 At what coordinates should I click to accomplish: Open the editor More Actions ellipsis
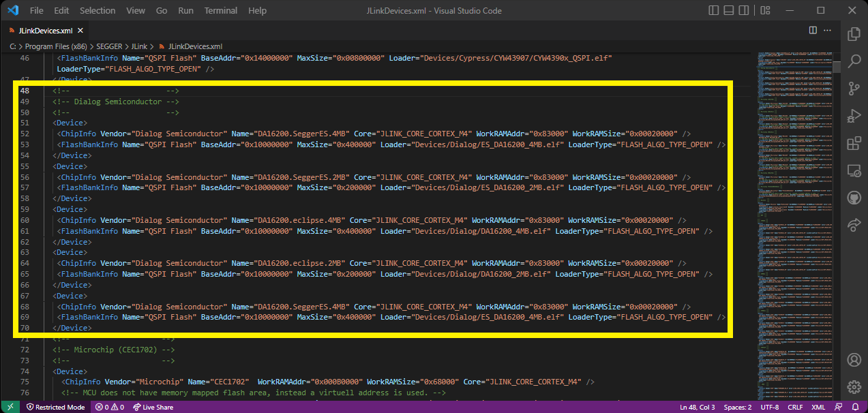click(x=828, y=31)
